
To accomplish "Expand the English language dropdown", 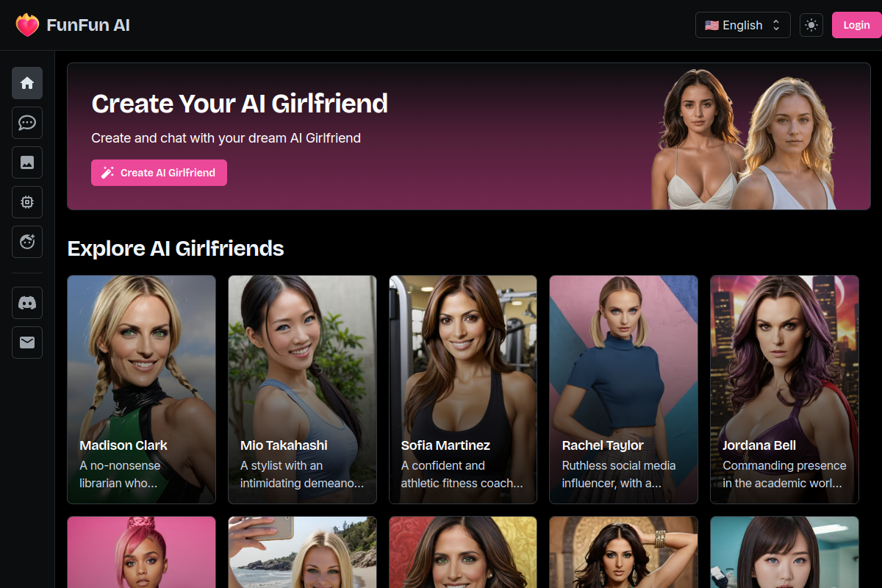I will coord(743,25).
